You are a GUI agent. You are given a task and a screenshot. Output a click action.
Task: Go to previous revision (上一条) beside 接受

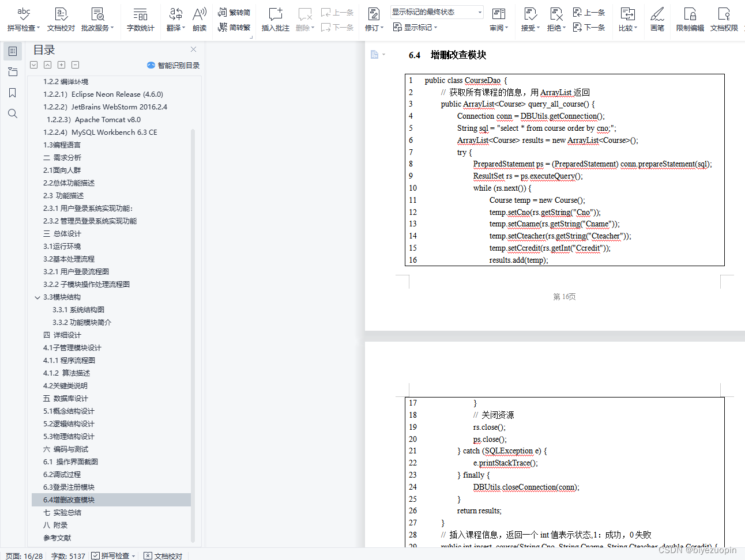[x=589, y=12]
